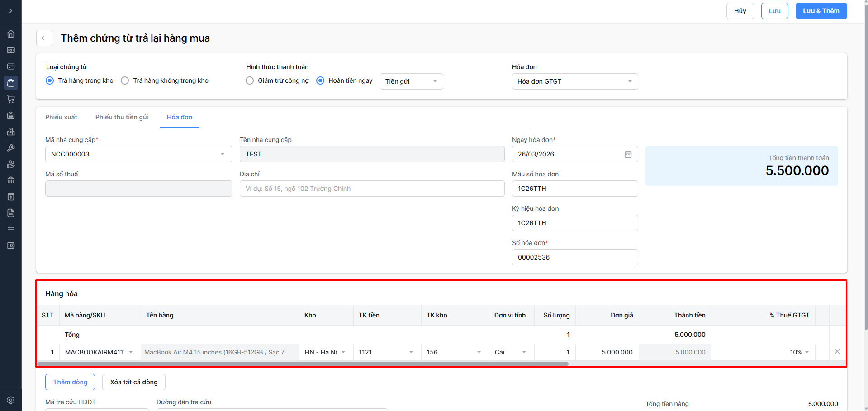Open the bank building icon in sidebar
This screenshot has width=868, height=411.
click(11, 180)
